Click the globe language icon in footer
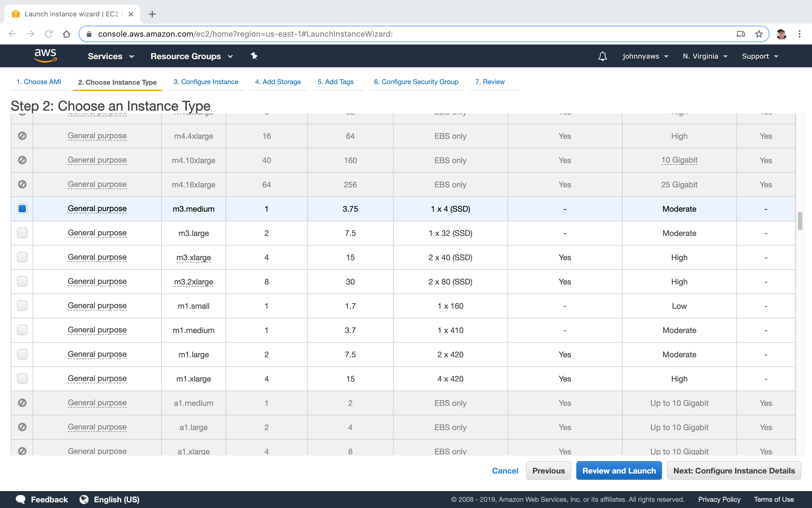This screenshot has width=812, height=508. click(84, 499)
